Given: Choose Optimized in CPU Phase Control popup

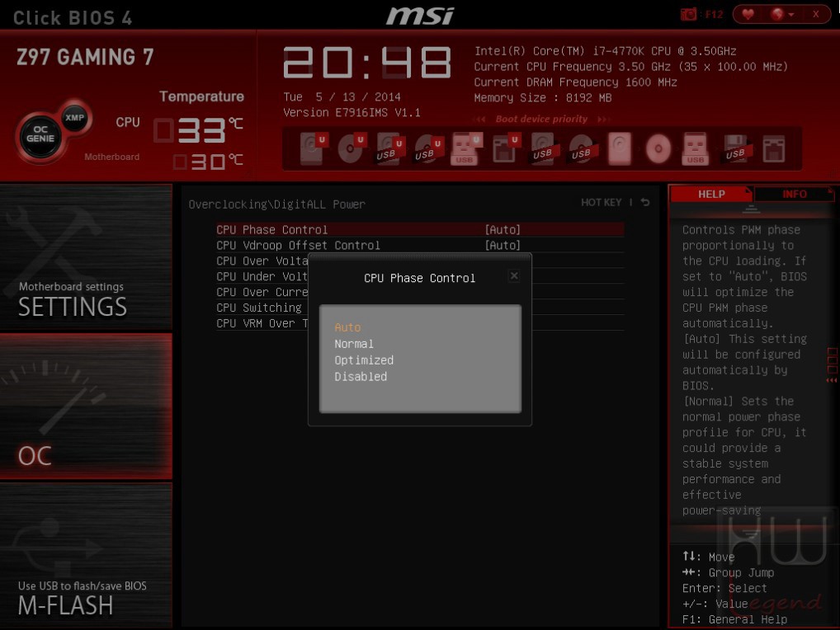Looking at the screenshot, I should click(x=364, y=360).
